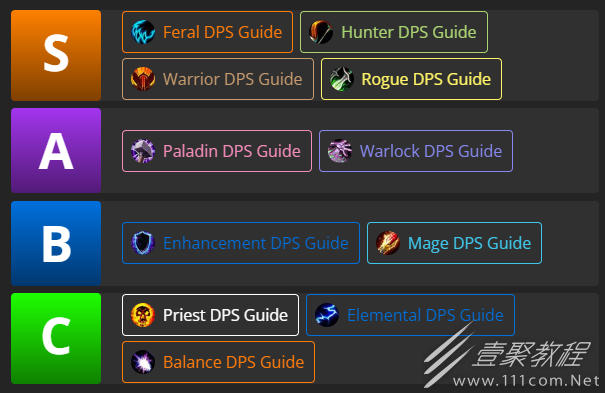
Task: Select the orange S tier tile
Action: click(56, 56)
